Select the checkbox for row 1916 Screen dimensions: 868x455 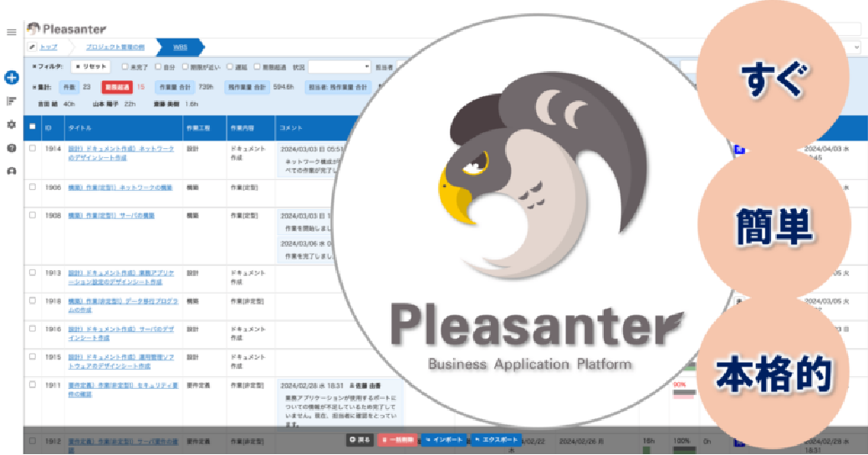(32, 329)
